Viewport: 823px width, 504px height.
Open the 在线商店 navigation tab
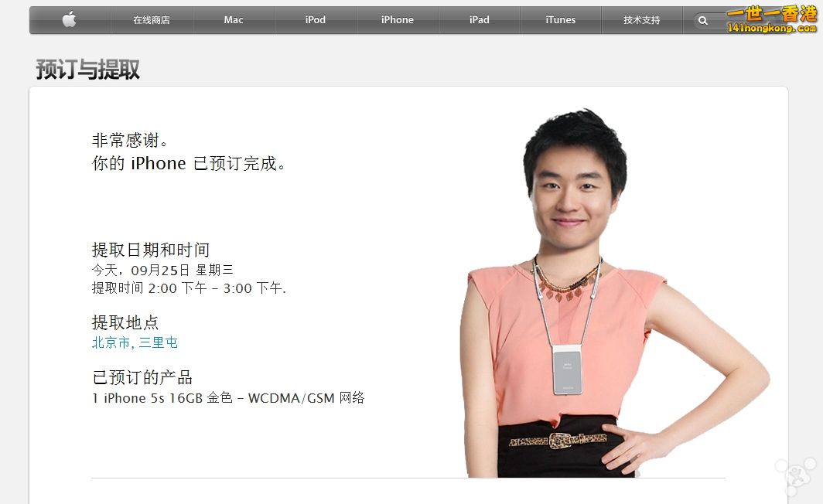[x=152, y=20]
